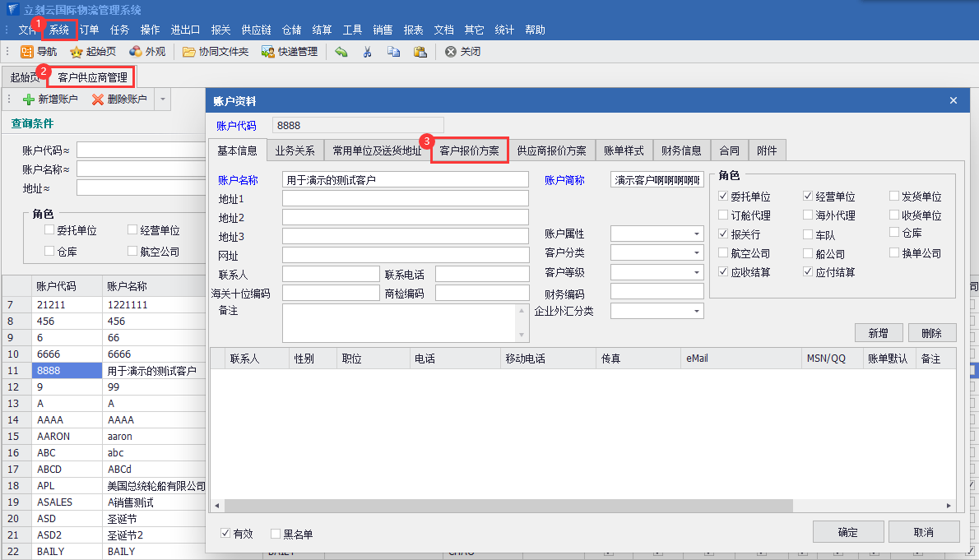This screenshot has width=979, height=560.
Task: Click the 新增 button above contact table
Action: [x=877, y=333]
